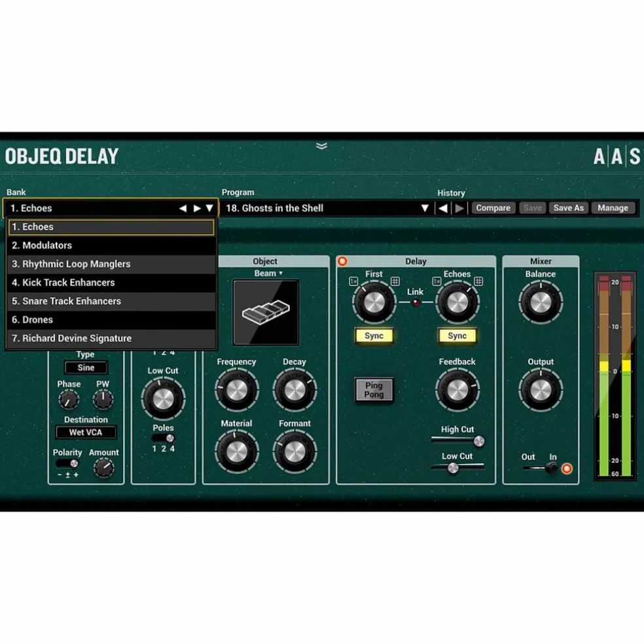Screen dimensions: 644x644
Task: Click the Feedback knob
Action: coord(457,390)
